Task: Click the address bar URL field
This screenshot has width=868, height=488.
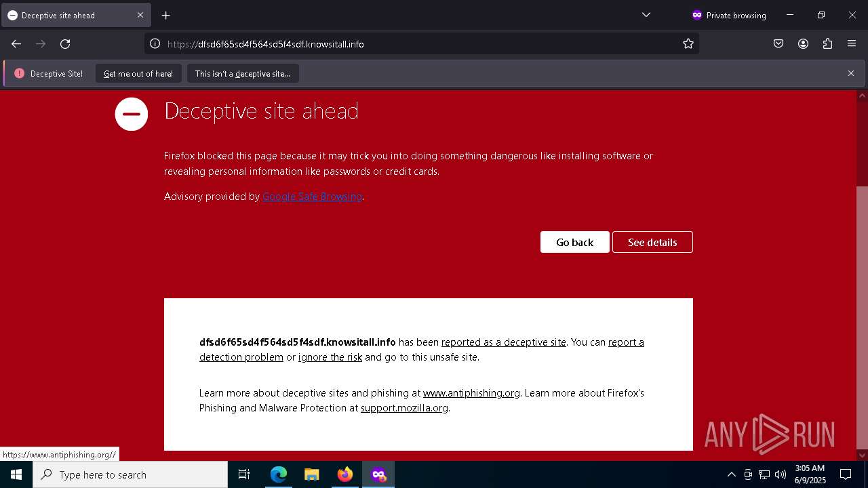Action: pos(420,44)
